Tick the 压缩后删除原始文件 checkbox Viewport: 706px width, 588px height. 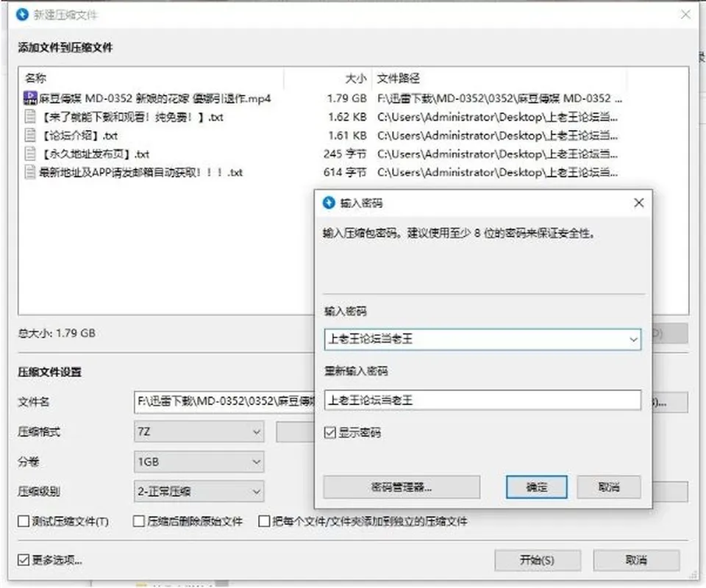pyautogui.click(x=139, y=521)
